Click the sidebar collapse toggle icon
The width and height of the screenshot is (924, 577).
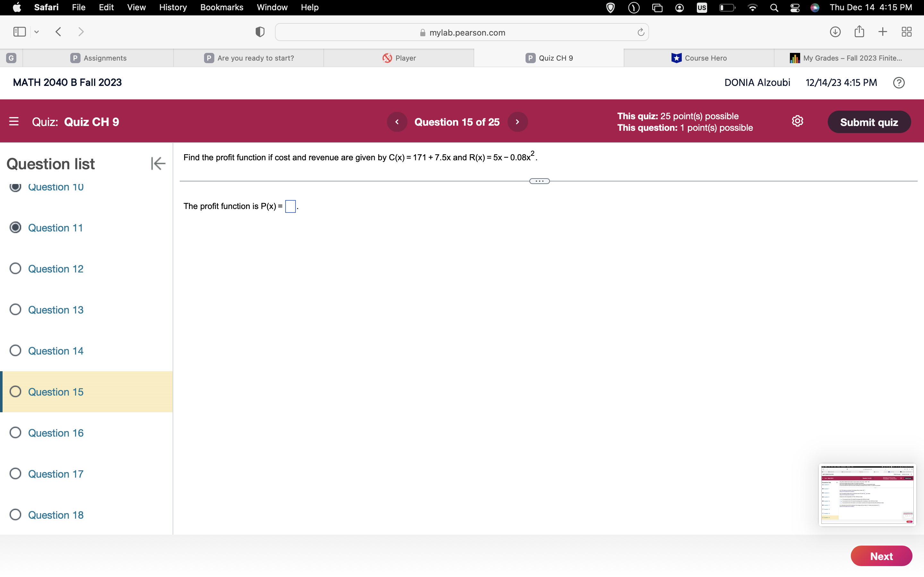158,163
